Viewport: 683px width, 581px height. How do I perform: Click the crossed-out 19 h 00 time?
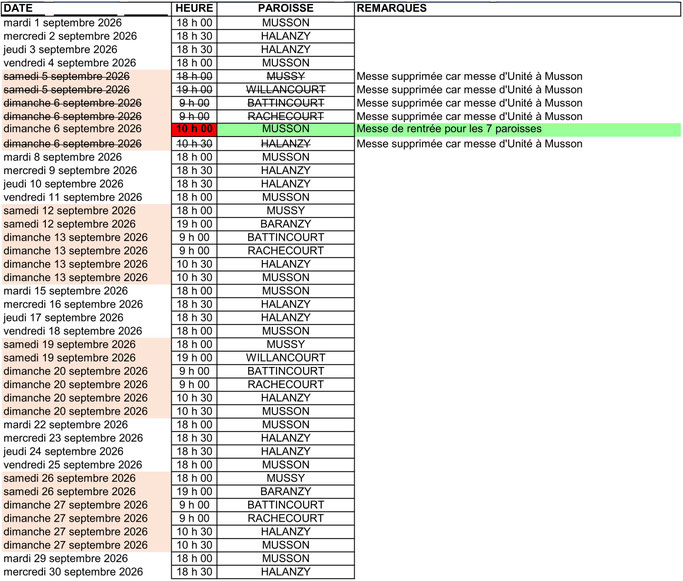[x=194, y=90]
